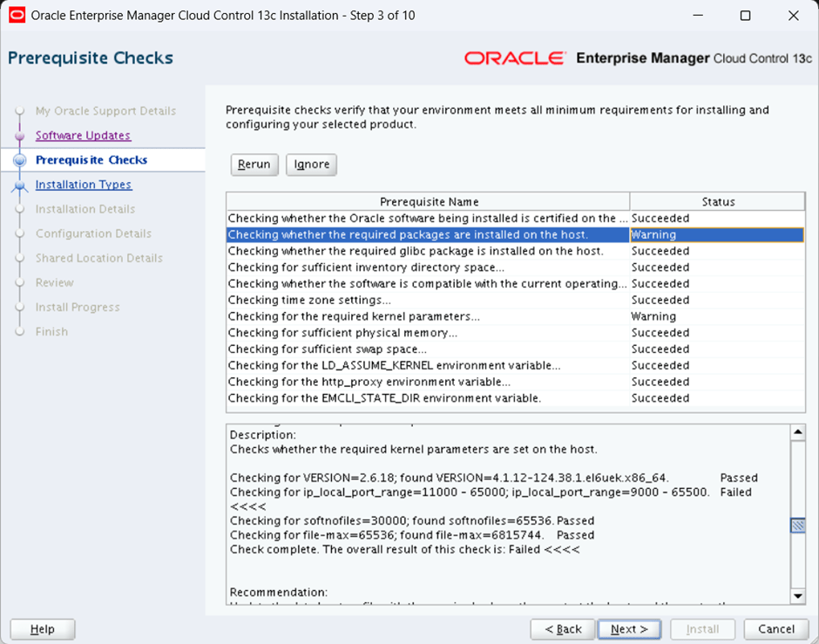Select the sufficient swap space row
The height and width of the screenshot is (644, 819).
click(x=427, y=349)
